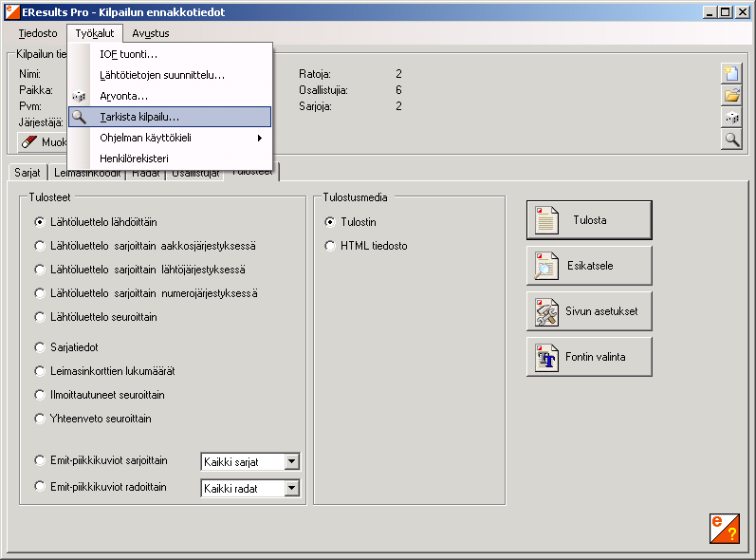Switch to the Osallistujat tab

pyautogui.click(x=195, y=174)
